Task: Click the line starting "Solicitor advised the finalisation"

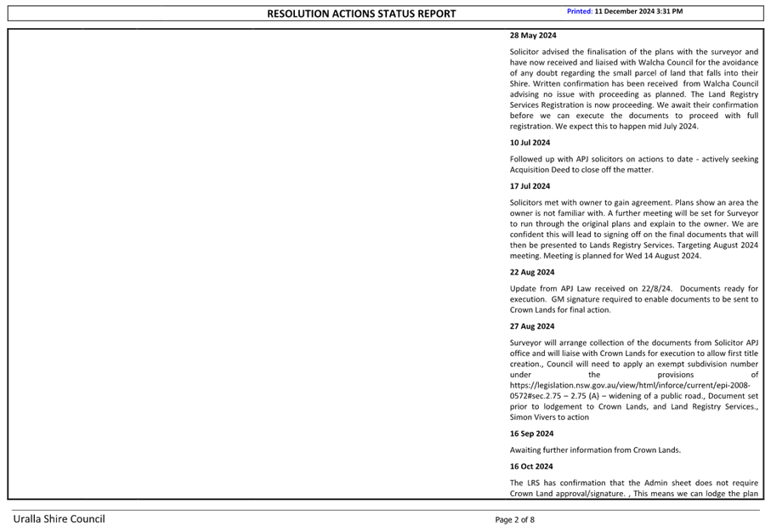Action: pyautogui.click(x=634, y=52)
